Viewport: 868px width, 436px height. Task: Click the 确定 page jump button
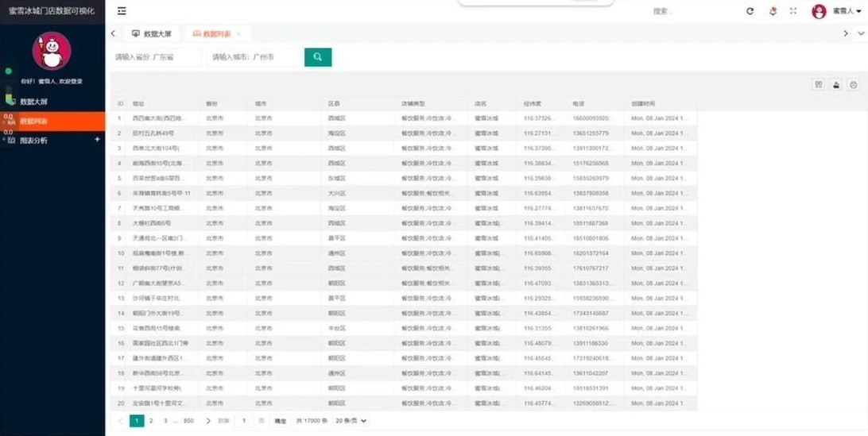click(x=281, y=421)
